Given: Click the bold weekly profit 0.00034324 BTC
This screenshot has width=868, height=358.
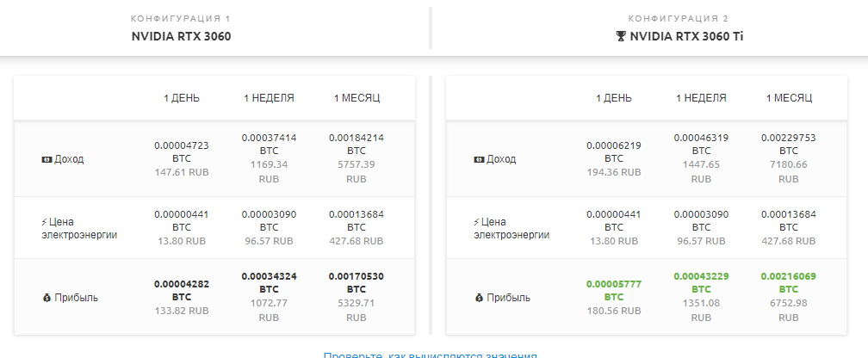Looking at the screenshot, I should (269, 283).
